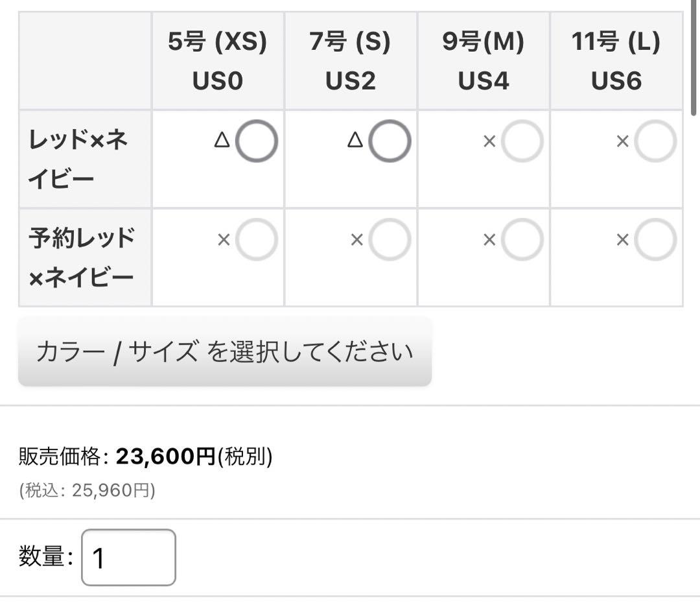Pick 予約レッド×ネイビー 11号 (L) option
The image size is (700, 605).
[655, 240]
